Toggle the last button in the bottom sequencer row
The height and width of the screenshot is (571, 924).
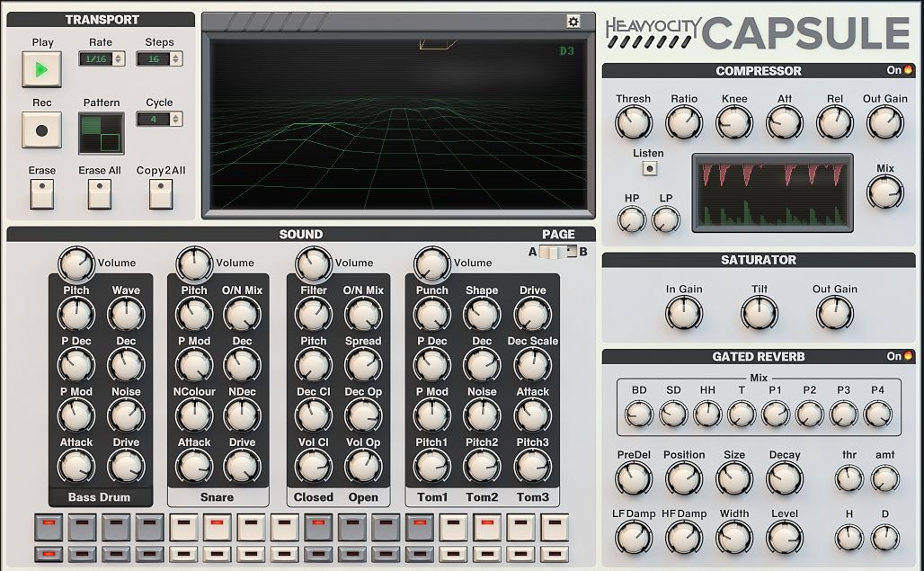point(555,554)
